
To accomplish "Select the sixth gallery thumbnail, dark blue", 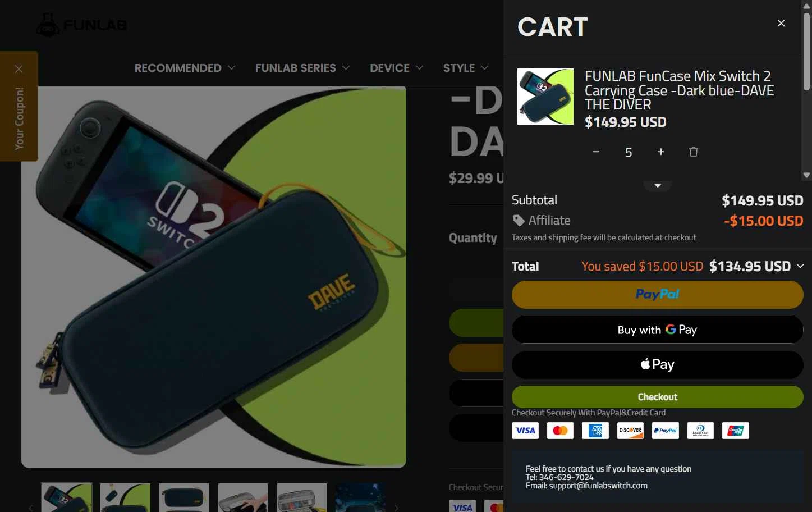I will [360, 497].
